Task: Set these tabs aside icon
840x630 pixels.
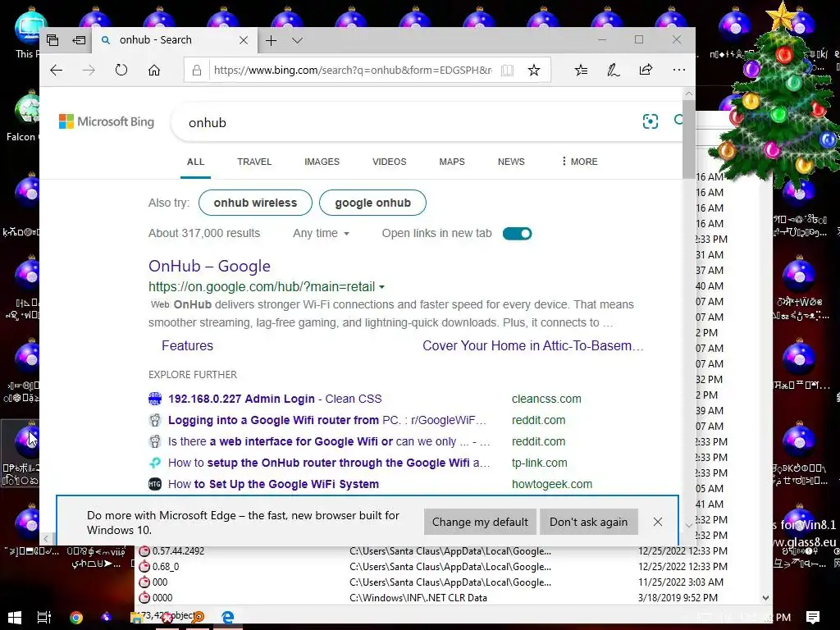Action: [x=79, y=40]
